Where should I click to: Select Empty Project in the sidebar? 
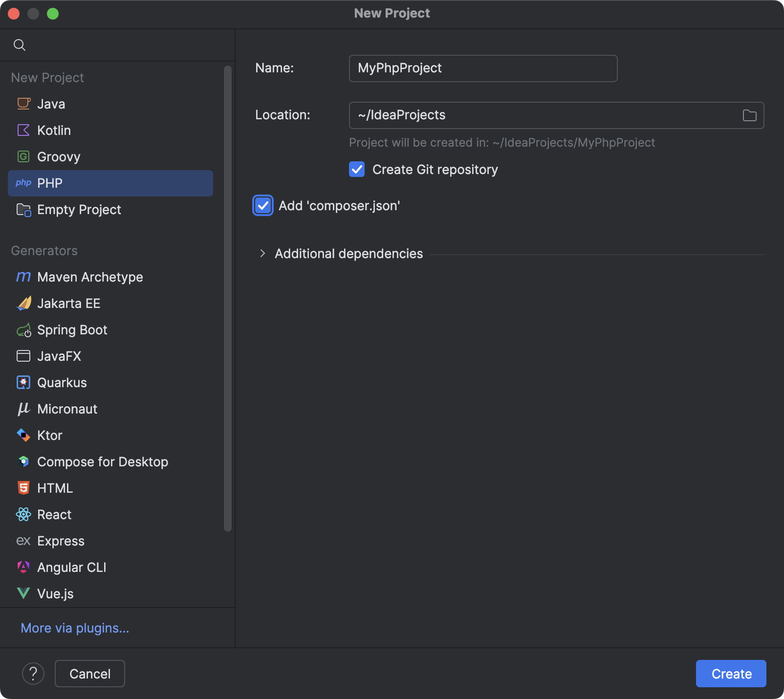tap(79, 210)
